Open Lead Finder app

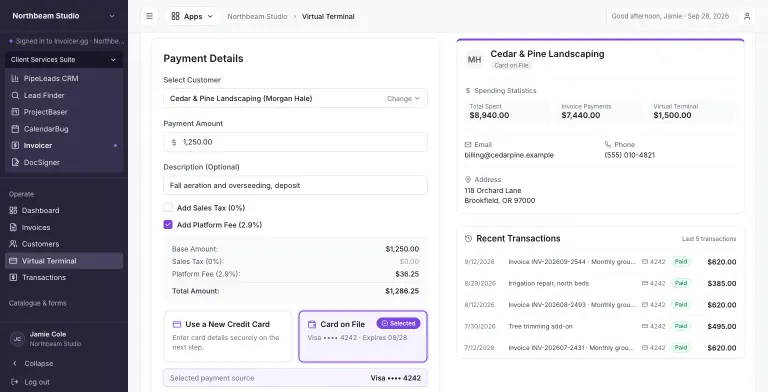click(x=64, y=96)
